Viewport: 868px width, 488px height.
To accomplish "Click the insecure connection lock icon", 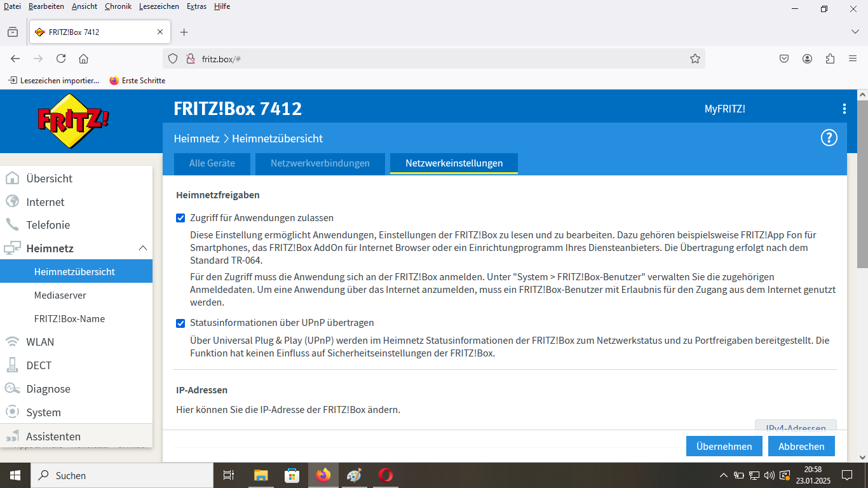I will click(x=189, y=58).
